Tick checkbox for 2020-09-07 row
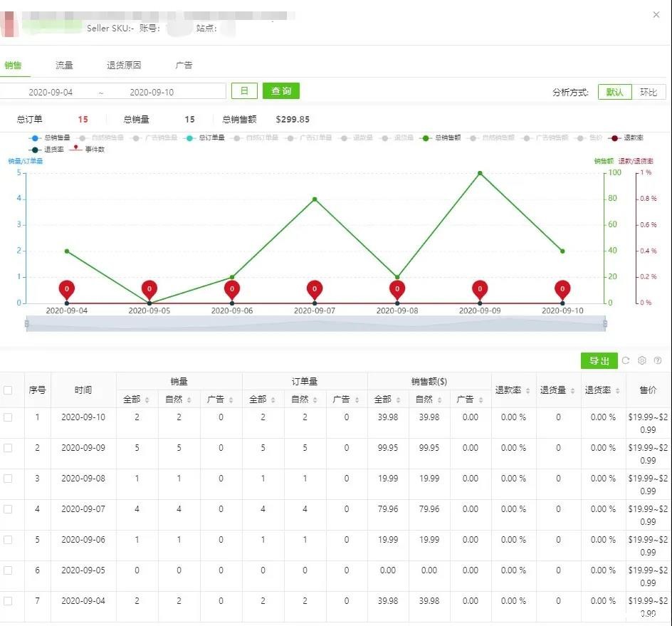 tap(8, 509)
